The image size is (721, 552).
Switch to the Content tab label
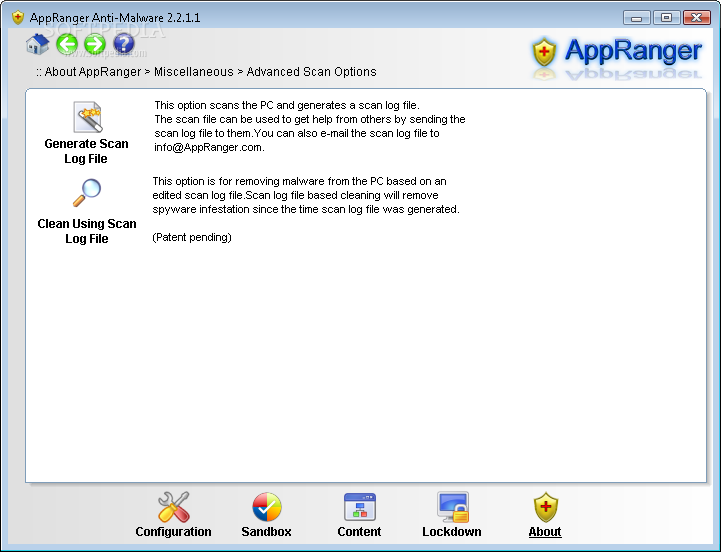coord(359,532)
